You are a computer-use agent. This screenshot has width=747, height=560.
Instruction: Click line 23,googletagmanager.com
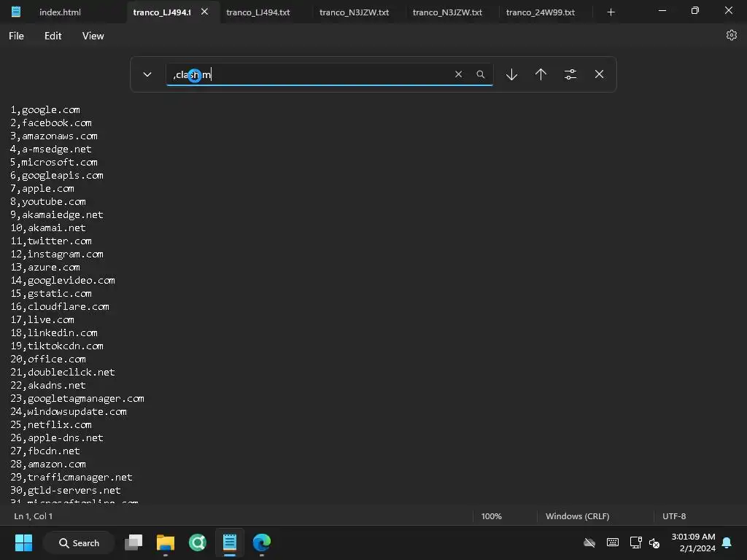77,399
